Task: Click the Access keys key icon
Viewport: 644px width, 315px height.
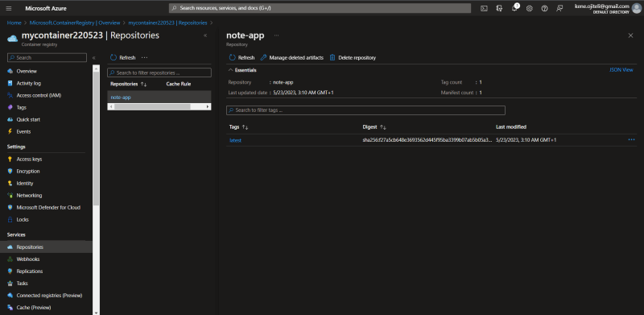Action: tap(10, 160)
